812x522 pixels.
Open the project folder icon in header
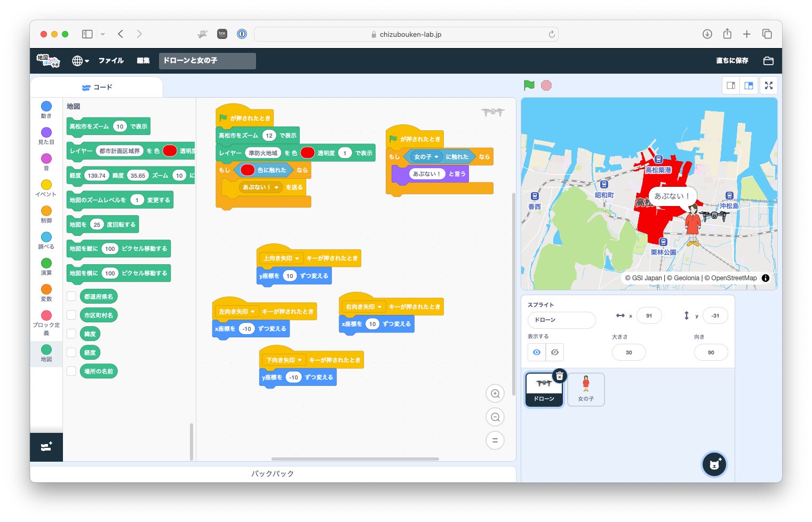pos(768,61)
